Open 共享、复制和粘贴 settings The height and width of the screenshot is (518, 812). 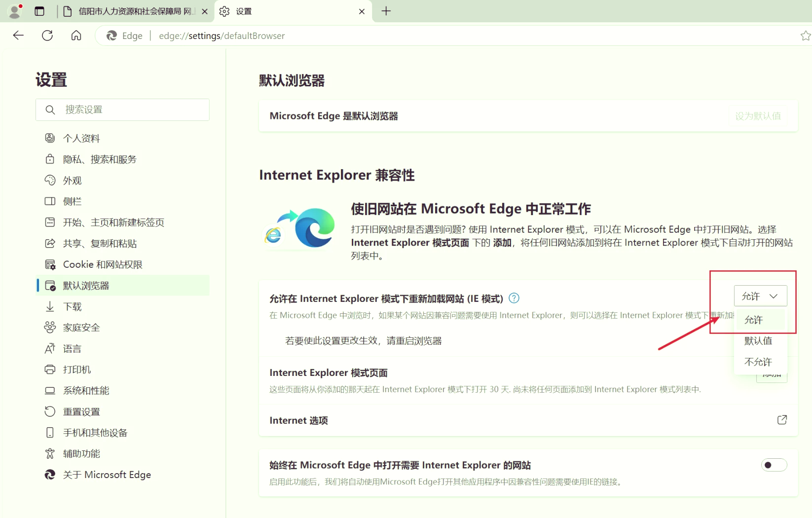point(123,243)
